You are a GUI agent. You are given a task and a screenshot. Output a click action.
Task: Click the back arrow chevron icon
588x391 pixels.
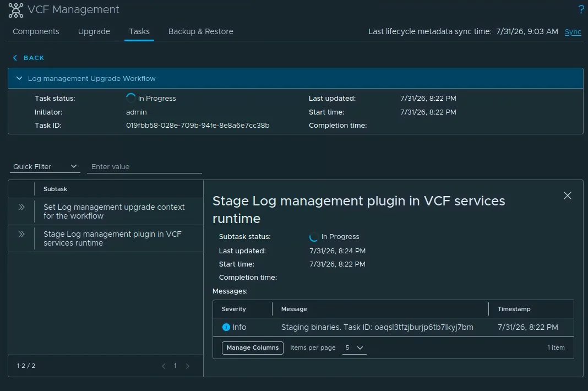pos(15,58)
